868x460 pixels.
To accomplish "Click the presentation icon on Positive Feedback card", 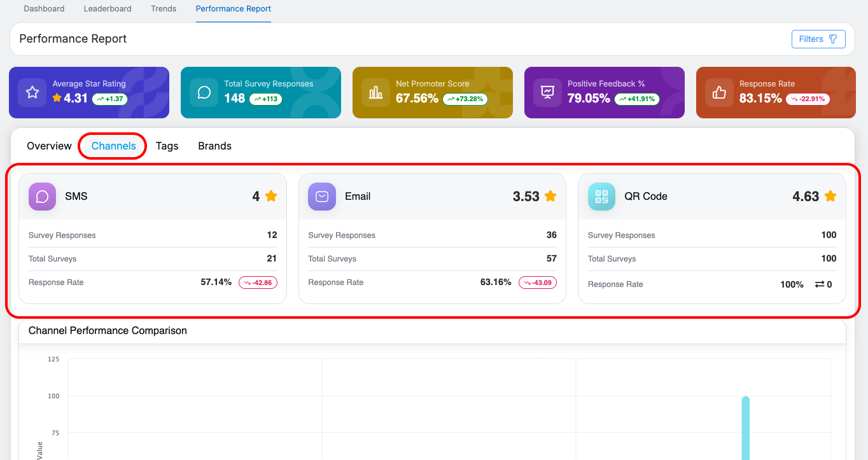I will point(548,93).
